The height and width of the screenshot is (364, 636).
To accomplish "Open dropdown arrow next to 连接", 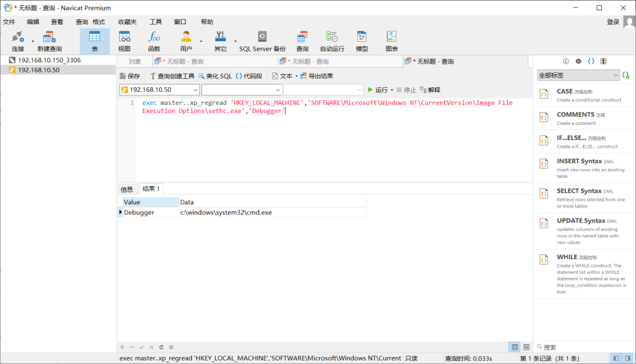I will coord(33,41).
